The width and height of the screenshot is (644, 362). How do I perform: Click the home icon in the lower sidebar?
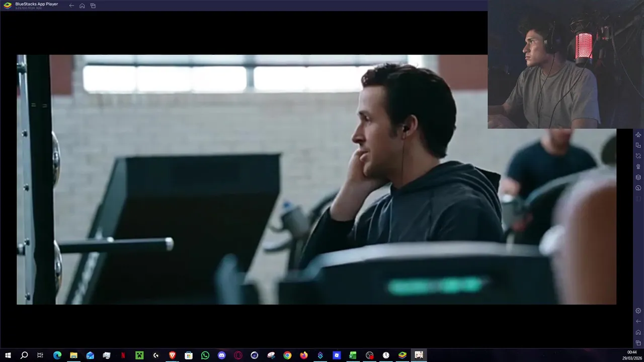(x=638, y=332)
